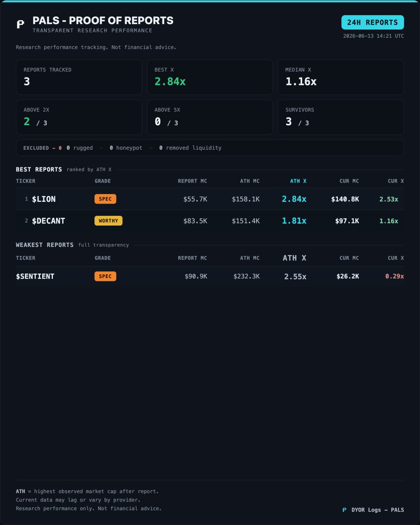Click the BEST REPORTS section heading
Image resolution: width=420 pixels, height=525 pixels.
(x=39, y=169)
